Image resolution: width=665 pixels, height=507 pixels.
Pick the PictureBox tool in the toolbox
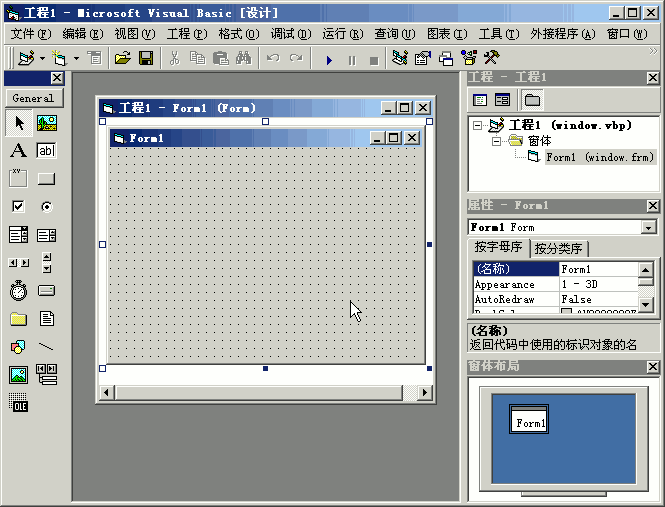46,123
